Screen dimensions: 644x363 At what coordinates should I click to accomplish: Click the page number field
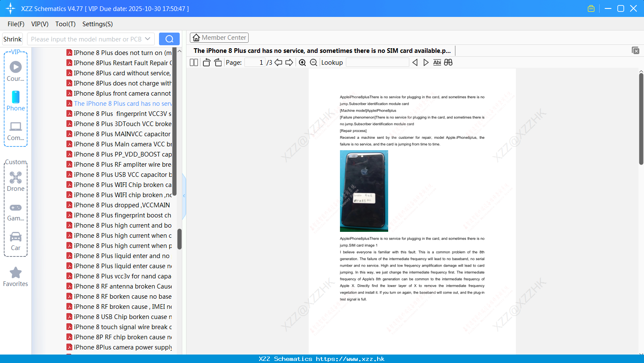pyautogui.click(x=255, y=62)
